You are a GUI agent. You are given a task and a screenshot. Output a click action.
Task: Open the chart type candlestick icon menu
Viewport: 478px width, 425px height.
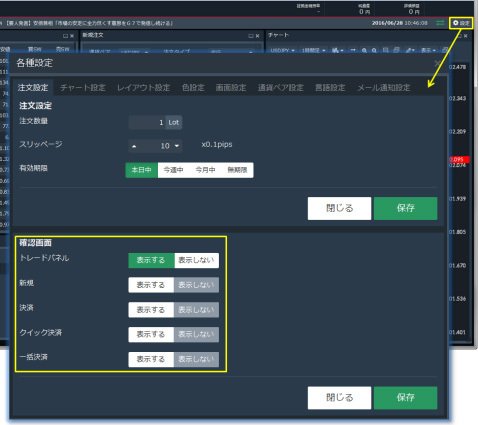click(337, 50)
